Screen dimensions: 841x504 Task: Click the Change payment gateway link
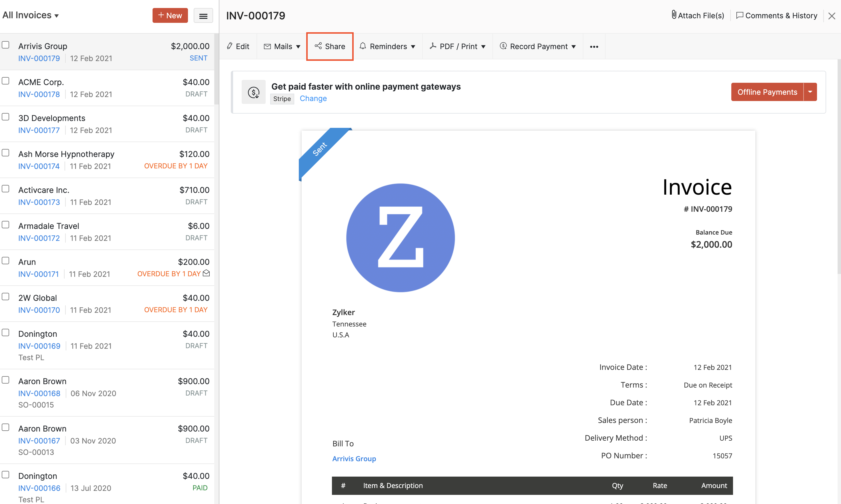[313, 98]
